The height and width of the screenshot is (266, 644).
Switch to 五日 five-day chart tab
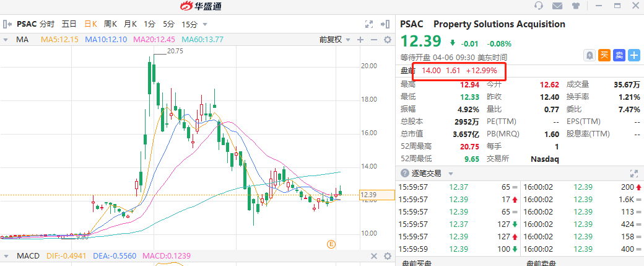(69, 24)
